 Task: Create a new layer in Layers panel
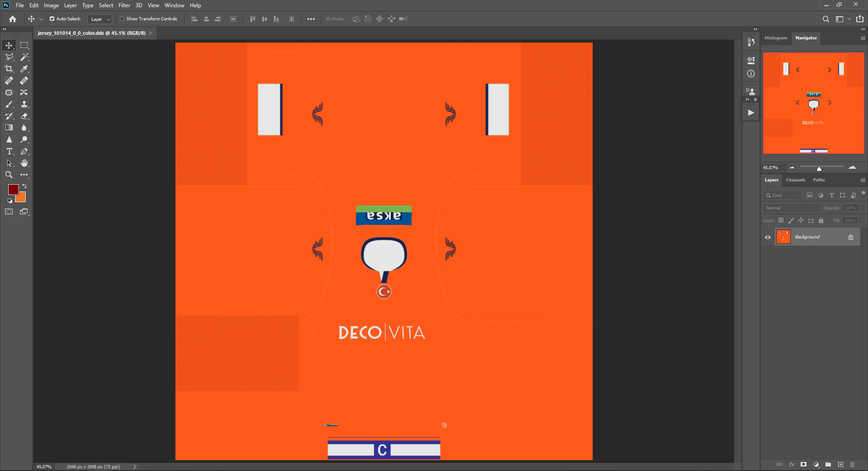(x=840, y=465)
